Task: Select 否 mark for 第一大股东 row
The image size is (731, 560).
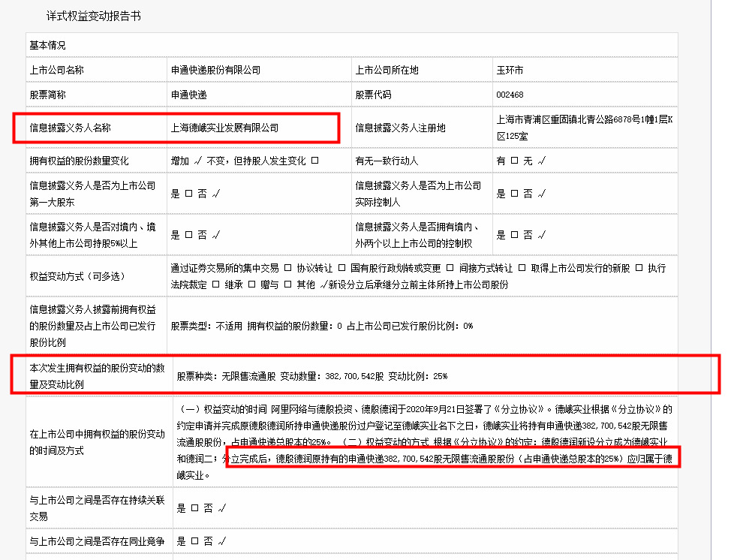Action: pyautogui.click(x=216, y=194)
